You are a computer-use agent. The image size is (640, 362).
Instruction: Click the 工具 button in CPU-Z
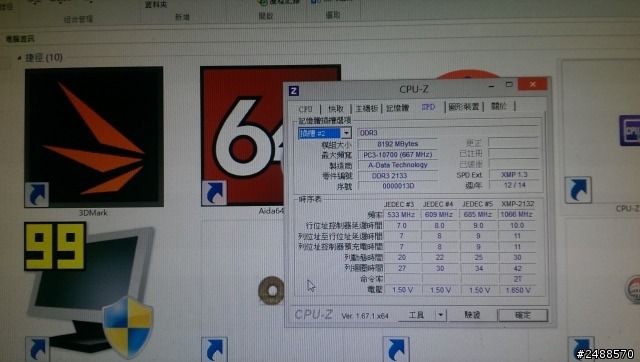[417, 315]
